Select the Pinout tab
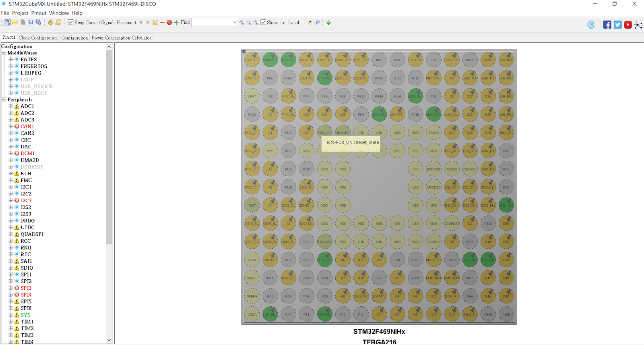The image size is (644, 345). [8, 37]
